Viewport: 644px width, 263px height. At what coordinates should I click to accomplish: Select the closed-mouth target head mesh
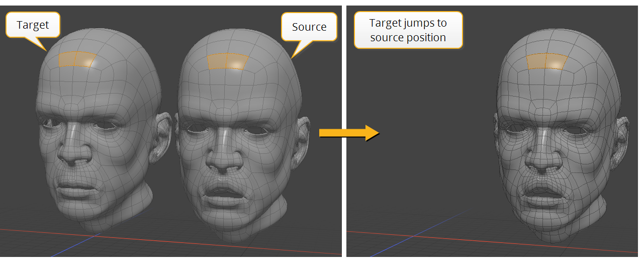[98, 131]
